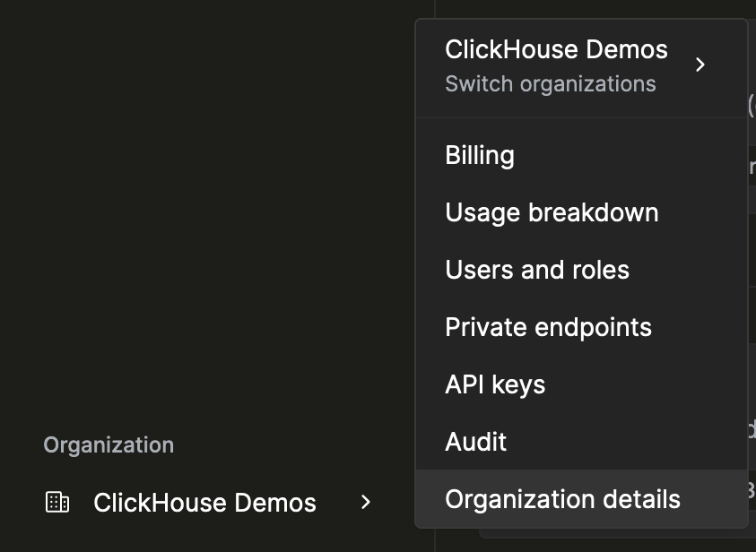Open Private endpoints settings

pos(548,327)
